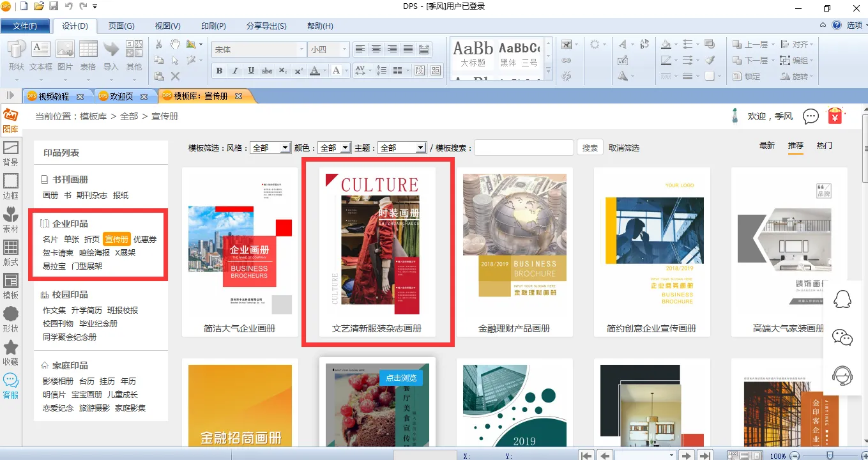The width and height of the screenshot is (868, 460).
Task: Click the 收藏 favorites star icon
Action: click(x=10, y=352)
